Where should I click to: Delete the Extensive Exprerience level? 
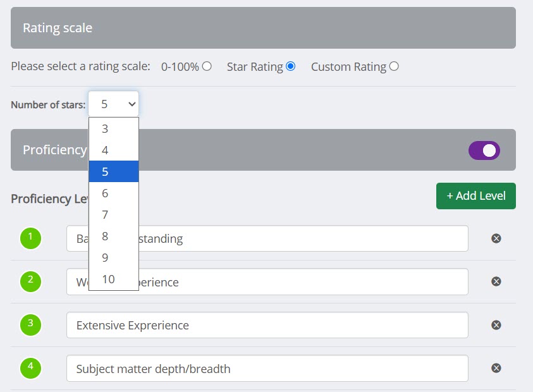[496, 325]
